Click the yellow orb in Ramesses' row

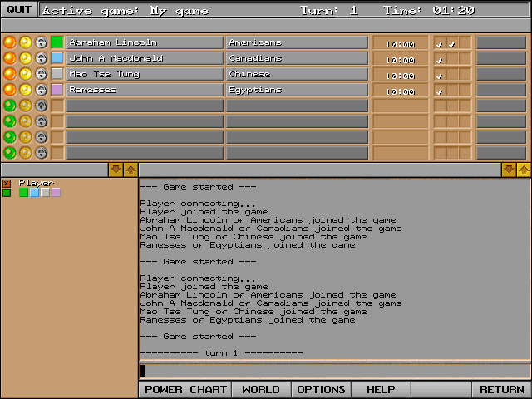[x=26, y=90]
